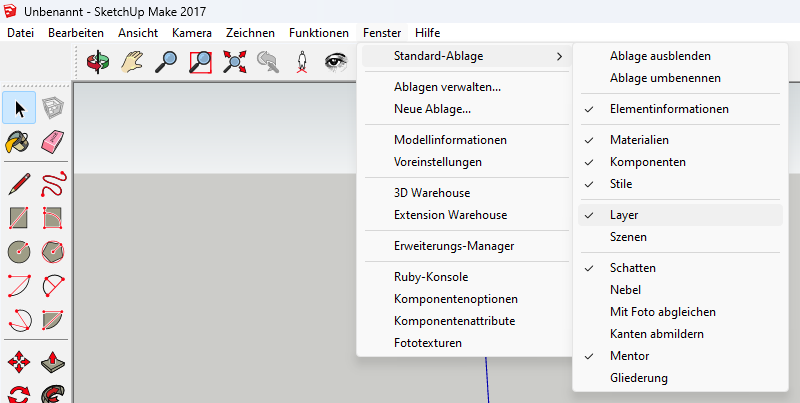Open the Kamera menu
This screenshot has width=800, height=403.
192,33
